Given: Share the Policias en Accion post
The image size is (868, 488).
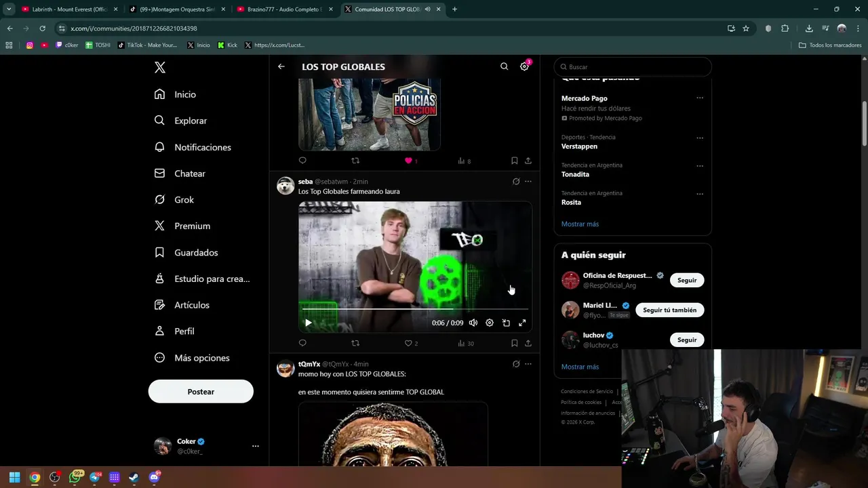Looking at the screenshot, I should pos(528,161).
